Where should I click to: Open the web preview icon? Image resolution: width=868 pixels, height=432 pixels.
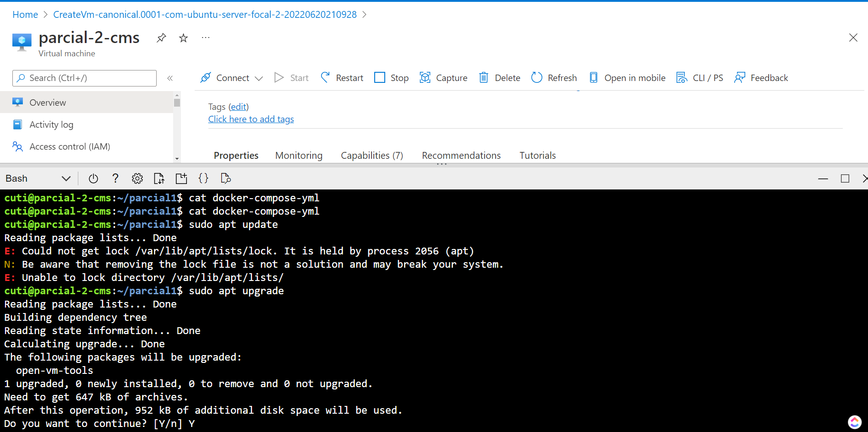pos(225,178)
